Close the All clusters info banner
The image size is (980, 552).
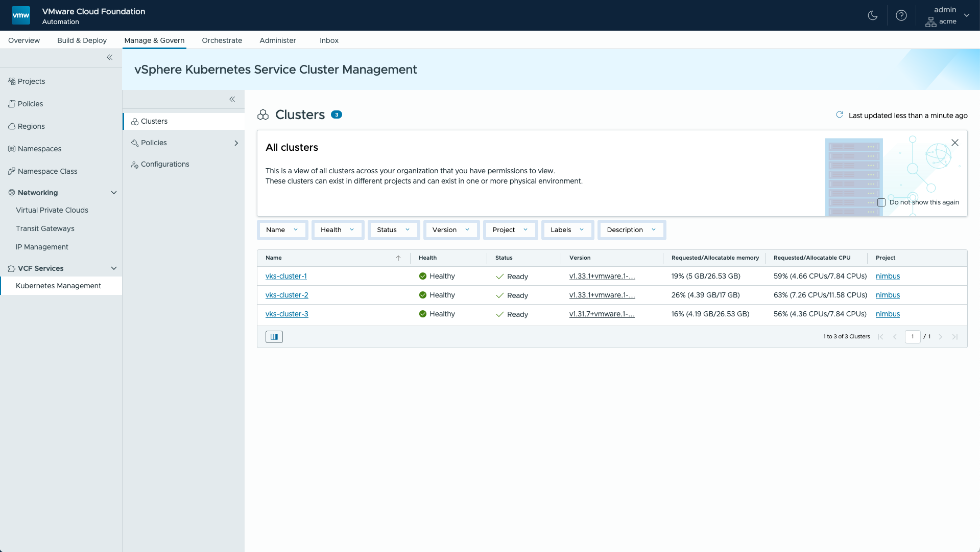click(955, 143)
